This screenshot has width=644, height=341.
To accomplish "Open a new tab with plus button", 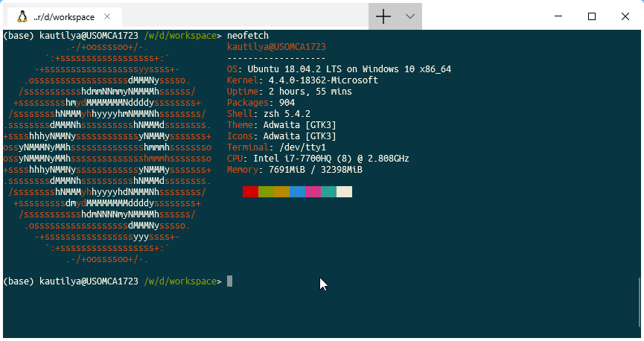I will (383, 16).
